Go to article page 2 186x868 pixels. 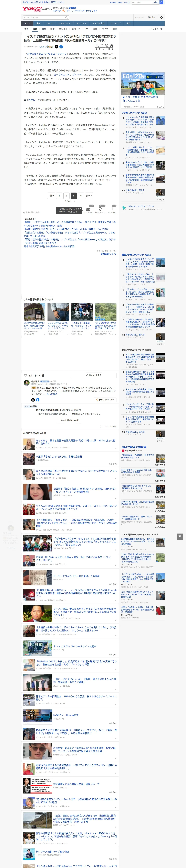coord(66,195)
